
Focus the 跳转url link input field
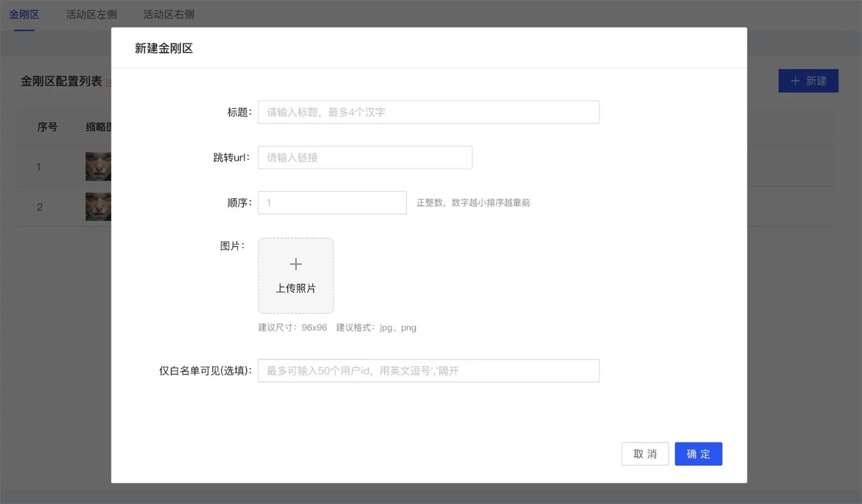364,157
